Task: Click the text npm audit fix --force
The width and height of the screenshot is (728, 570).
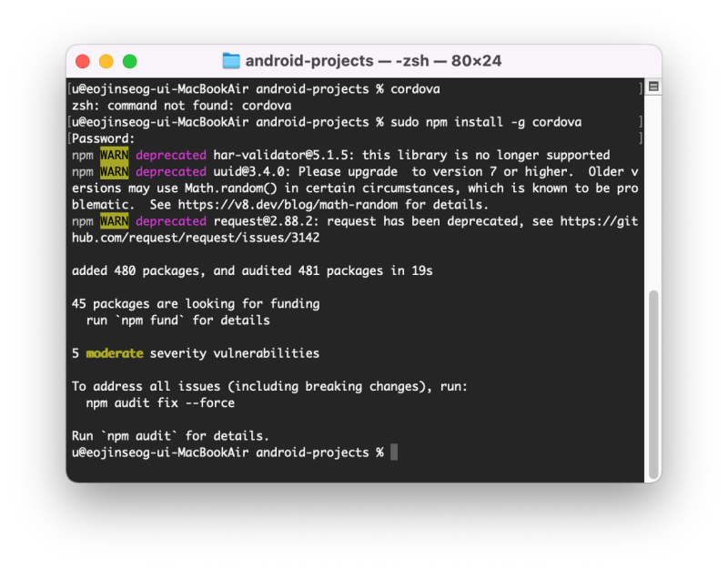Action: [x=160, y=403]
